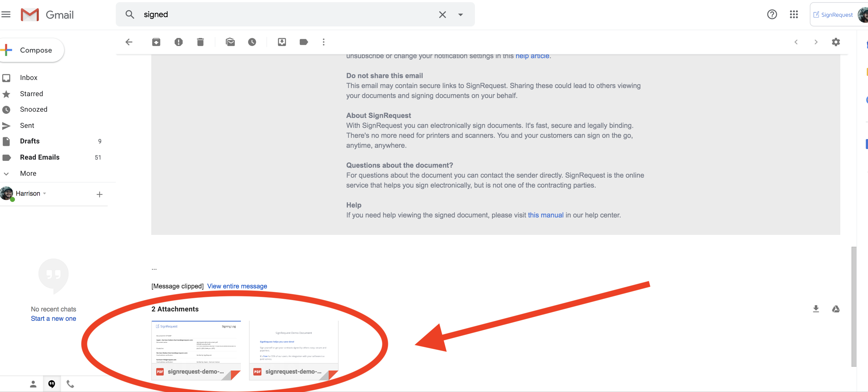Mark the email as unread

point(231,42)
